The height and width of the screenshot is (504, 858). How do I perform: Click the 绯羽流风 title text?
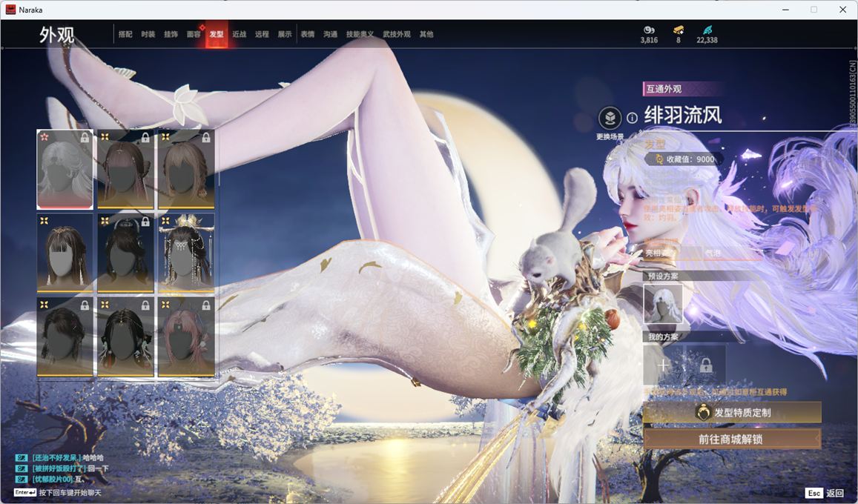(683, 116)
